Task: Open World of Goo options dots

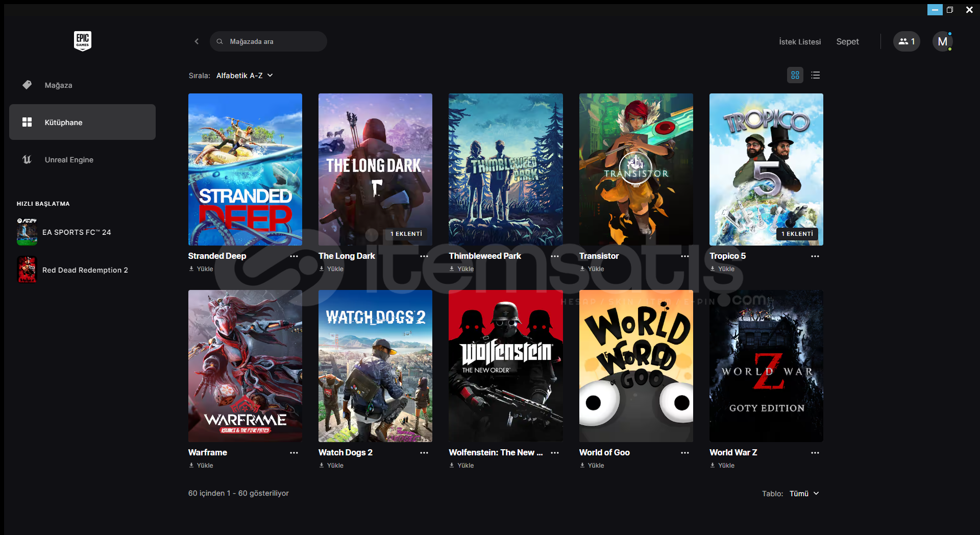Action: tap(685, 453)
